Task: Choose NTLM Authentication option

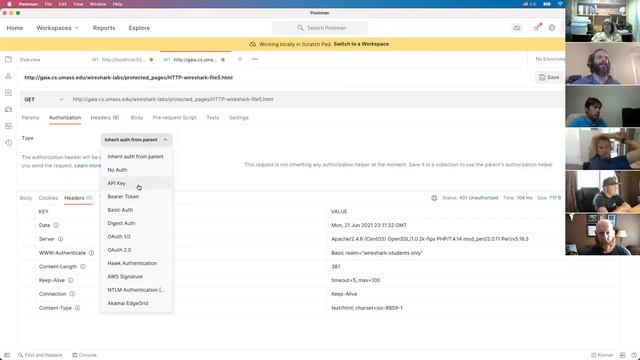Action: click(136, 290)
